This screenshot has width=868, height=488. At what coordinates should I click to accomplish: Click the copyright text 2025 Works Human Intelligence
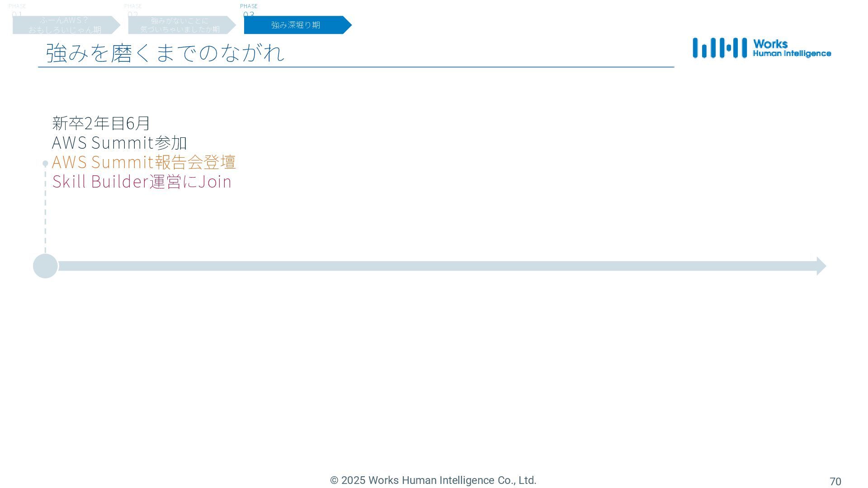(x=433, y=480)
